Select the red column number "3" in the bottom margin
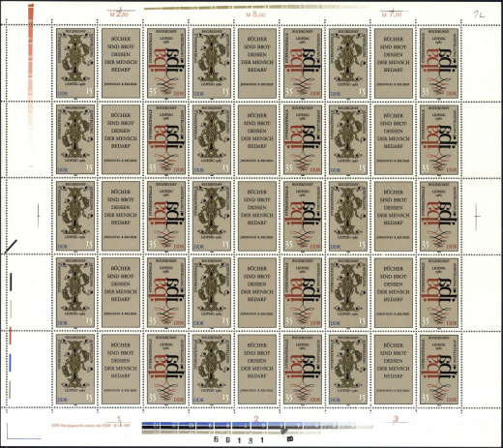 point(396,419)
